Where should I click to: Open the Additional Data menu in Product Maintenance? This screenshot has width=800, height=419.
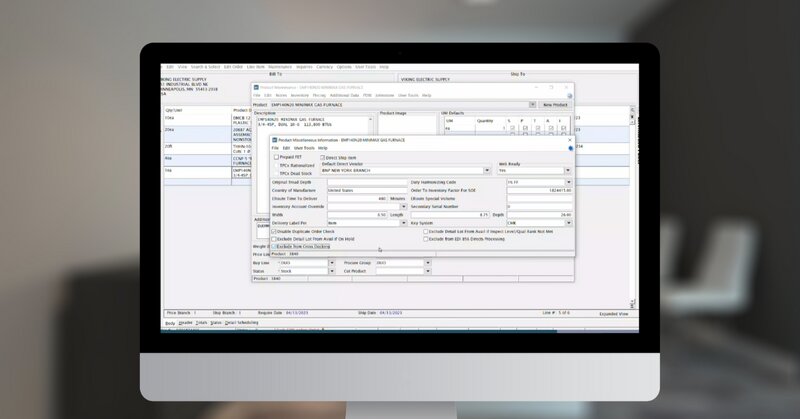click(344, 95)
